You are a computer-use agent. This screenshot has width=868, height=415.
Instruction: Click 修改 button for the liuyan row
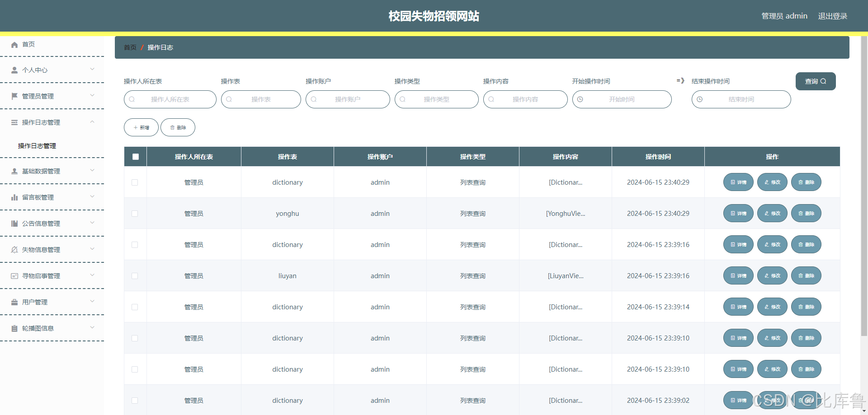pyautogui.click(x=772, y=275)
